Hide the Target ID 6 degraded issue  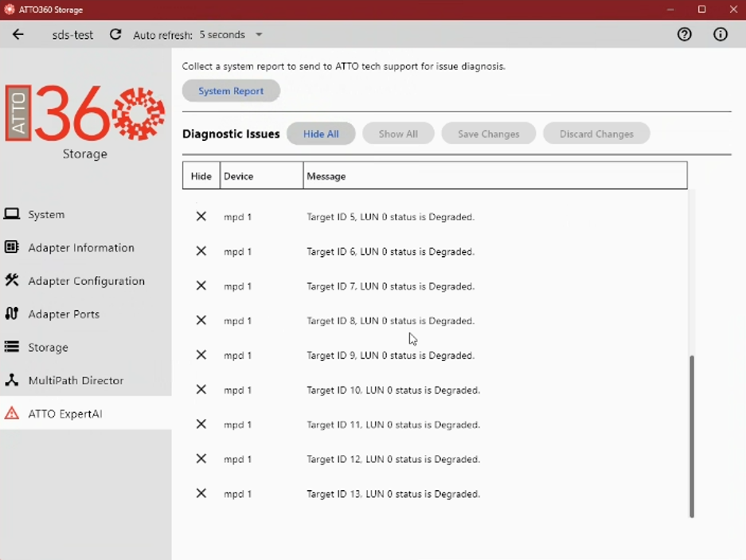[x=201, y=251]
